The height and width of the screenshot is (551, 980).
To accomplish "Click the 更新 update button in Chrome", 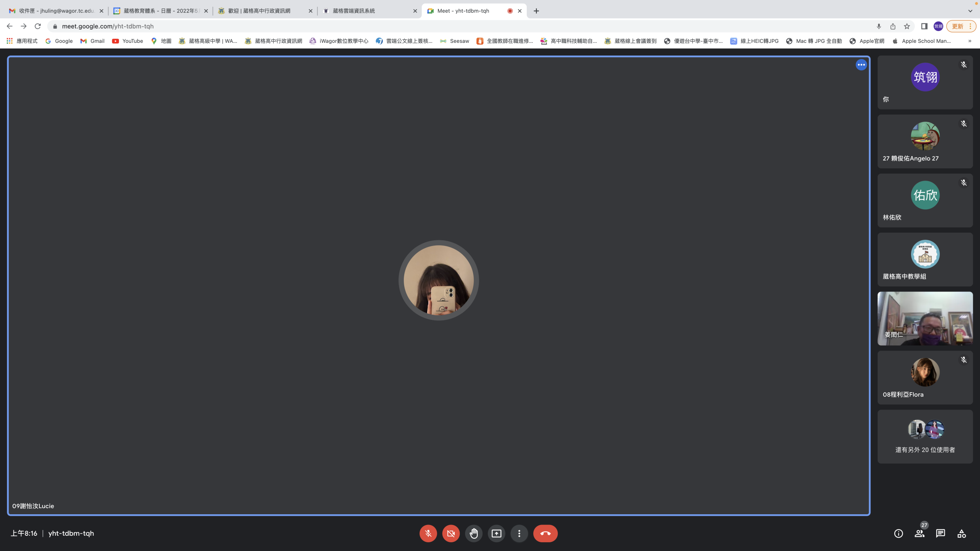I will [957, 26].
